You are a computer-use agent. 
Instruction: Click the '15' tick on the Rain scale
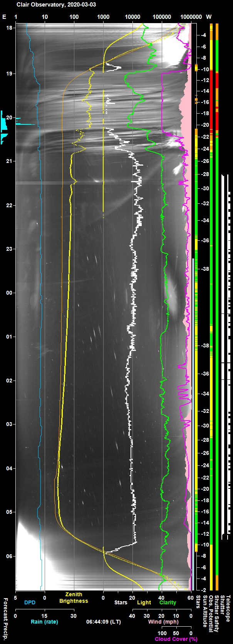coord(45,616)
